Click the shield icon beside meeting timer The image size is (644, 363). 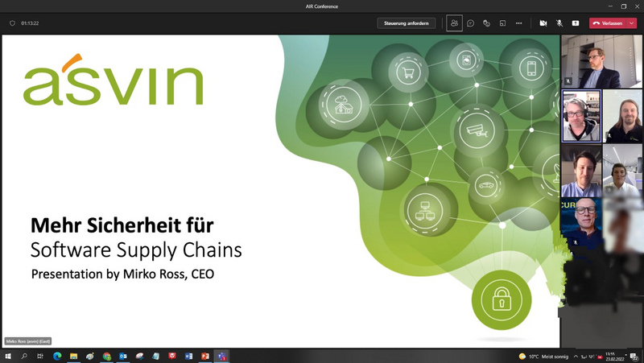tap(12, 23)
